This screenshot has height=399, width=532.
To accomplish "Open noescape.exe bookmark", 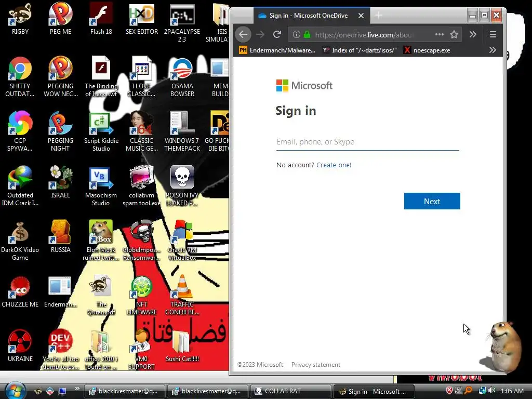I will click(427, 50).
